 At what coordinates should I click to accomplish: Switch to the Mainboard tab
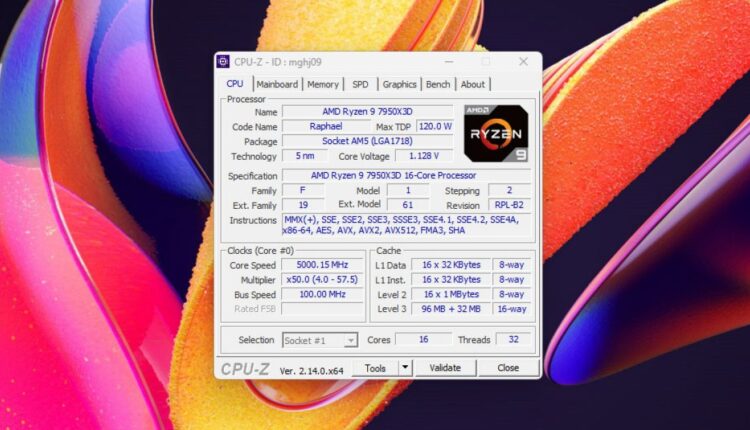point(276,85)
